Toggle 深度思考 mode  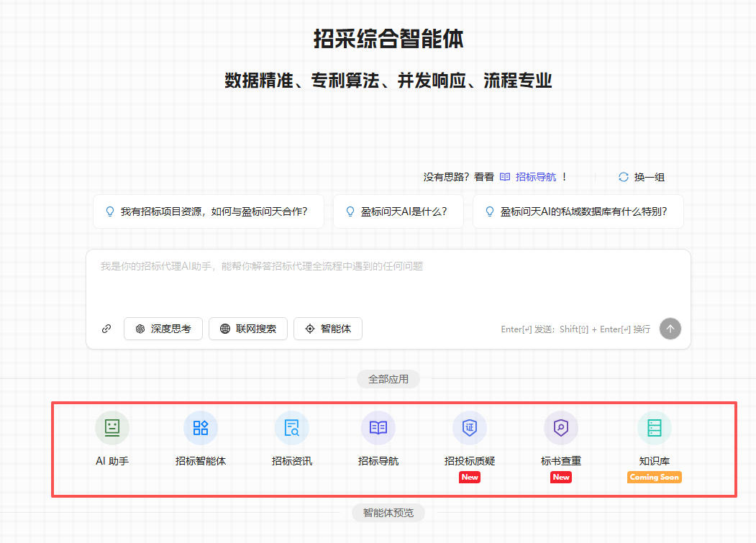coord(163,329)
